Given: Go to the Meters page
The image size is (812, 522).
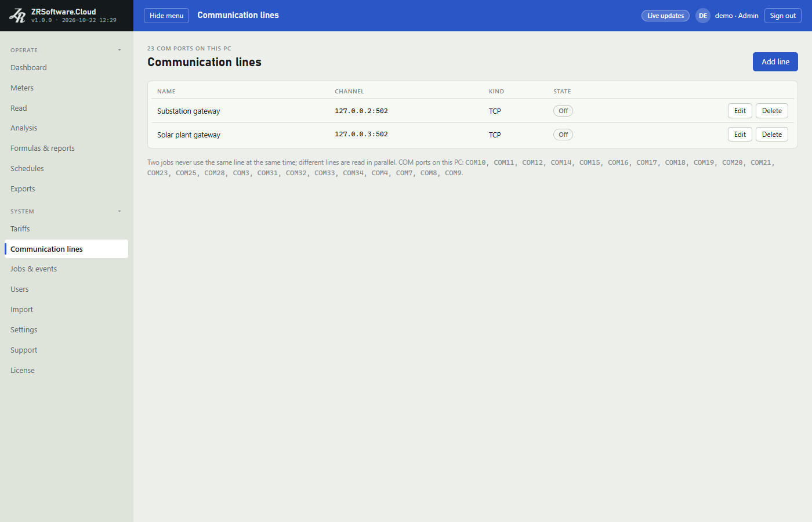Looking at the screenshot, I should click(67, 88).
